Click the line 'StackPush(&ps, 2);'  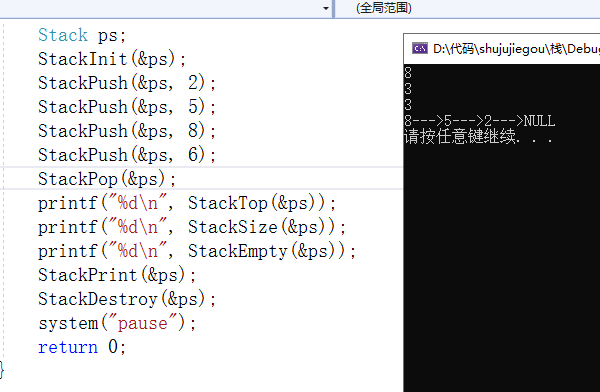pos(127,83)
